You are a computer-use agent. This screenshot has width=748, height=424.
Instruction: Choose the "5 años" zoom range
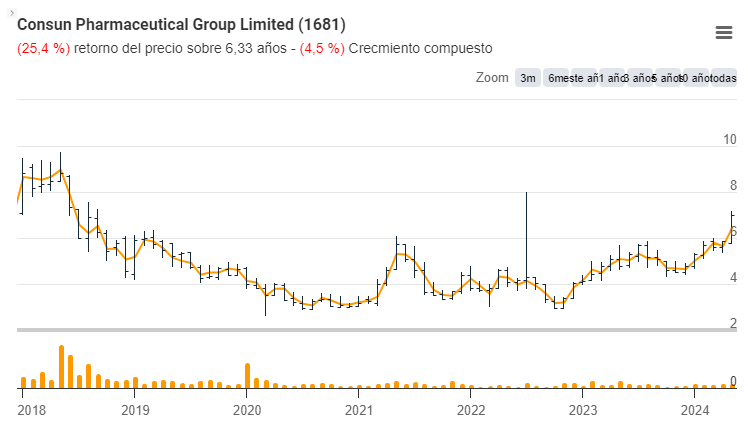click(x=668, y=78)
